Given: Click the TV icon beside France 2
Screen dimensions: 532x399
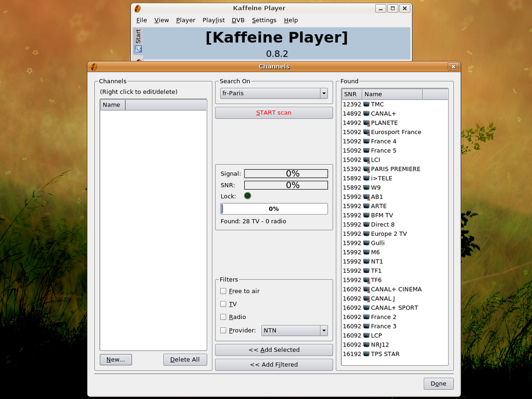Looking at the screenshot, I should pyautogui.click(x=366, y=317).
